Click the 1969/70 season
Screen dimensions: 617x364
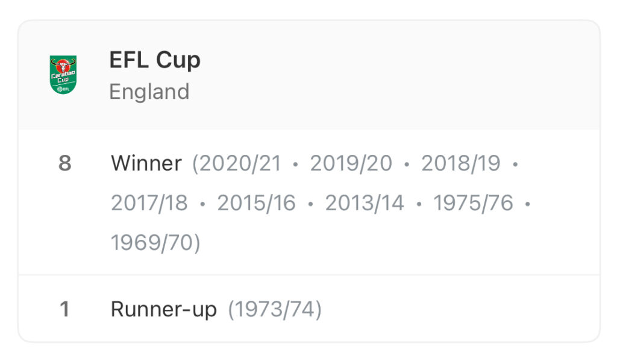[153, 242]
